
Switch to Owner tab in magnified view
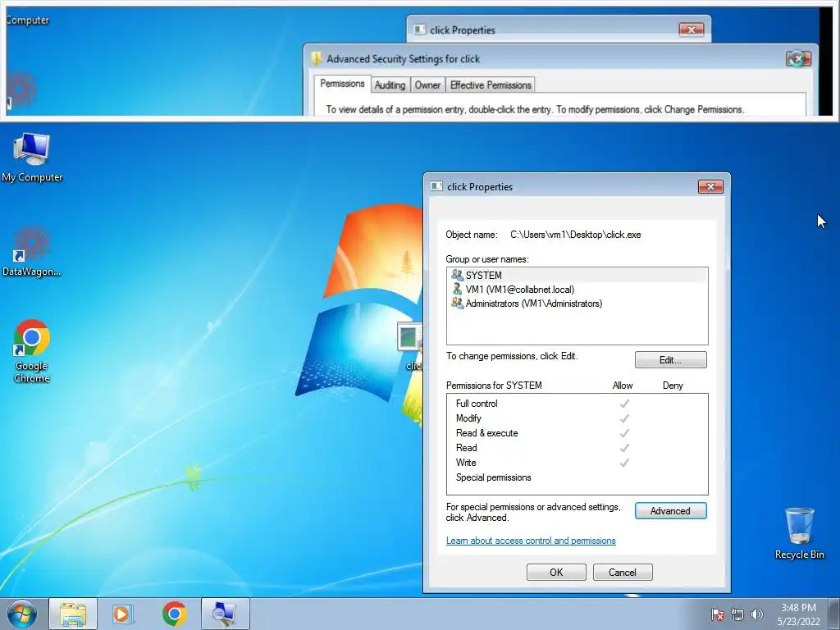427,85
